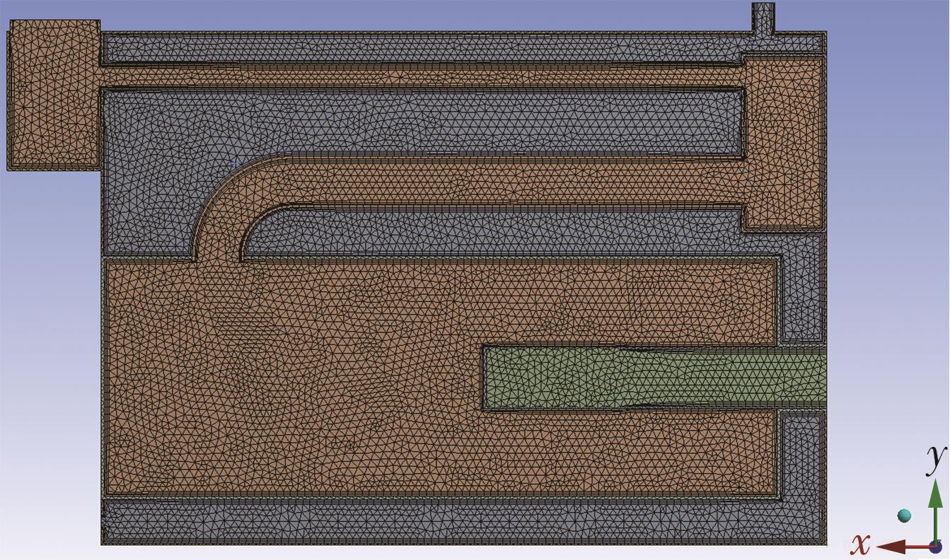Select the gray strip along the top
This screenshot has height=560, width=950.
pyautogui.click(x=424, y=47)
